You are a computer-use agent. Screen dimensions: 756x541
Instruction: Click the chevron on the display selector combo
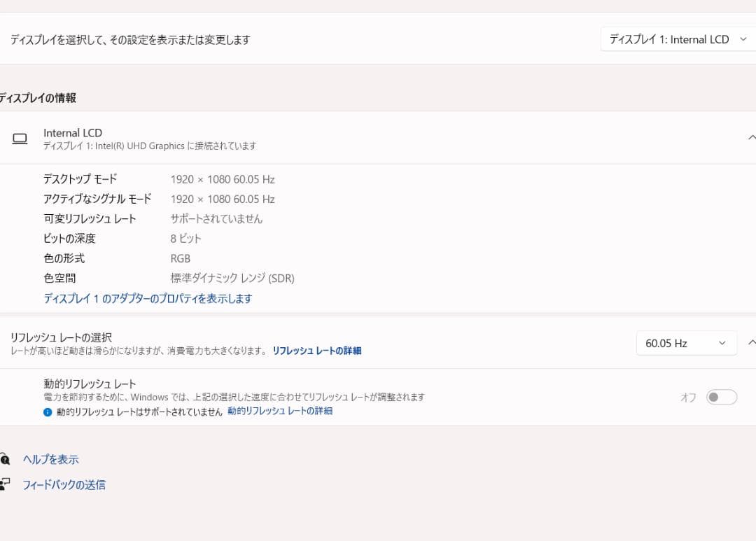coord(744,39)
